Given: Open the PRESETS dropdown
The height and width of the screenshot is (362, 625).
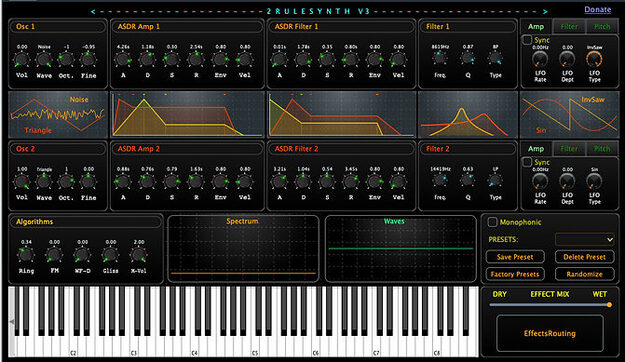Looking at the screenshot, I should click(584, 239).
